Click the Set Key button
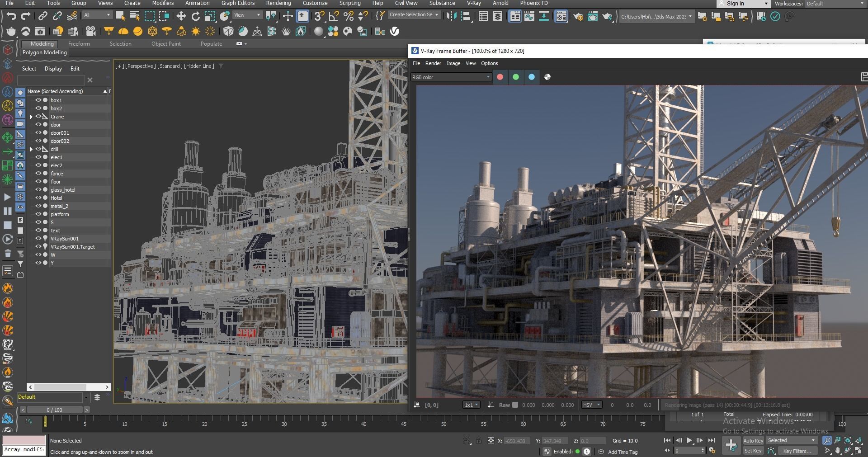 [x=753, y=451]
